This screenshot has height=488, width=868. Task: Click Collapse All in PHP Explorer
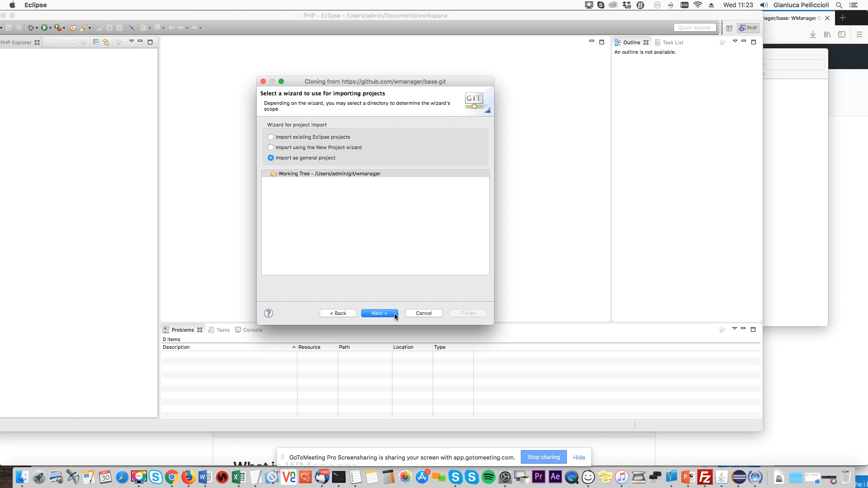click(x=96, y=42)
